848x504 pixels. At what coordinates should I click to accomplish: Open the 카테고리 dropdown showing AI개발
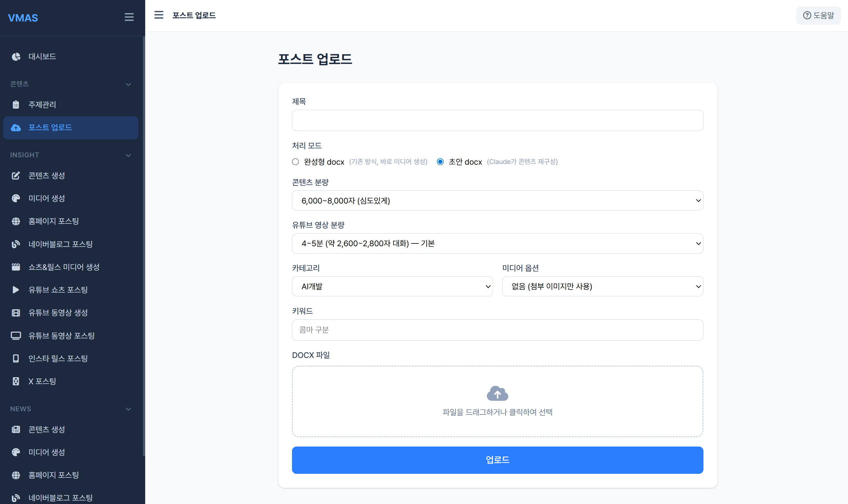click(392, 286)
